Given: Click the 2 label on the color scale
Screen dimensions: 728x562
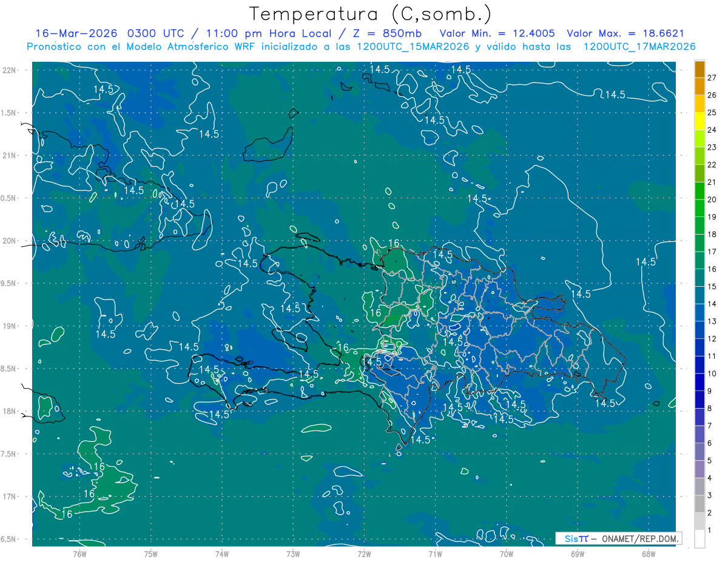Looking at the screenshot, I should 710,513.
